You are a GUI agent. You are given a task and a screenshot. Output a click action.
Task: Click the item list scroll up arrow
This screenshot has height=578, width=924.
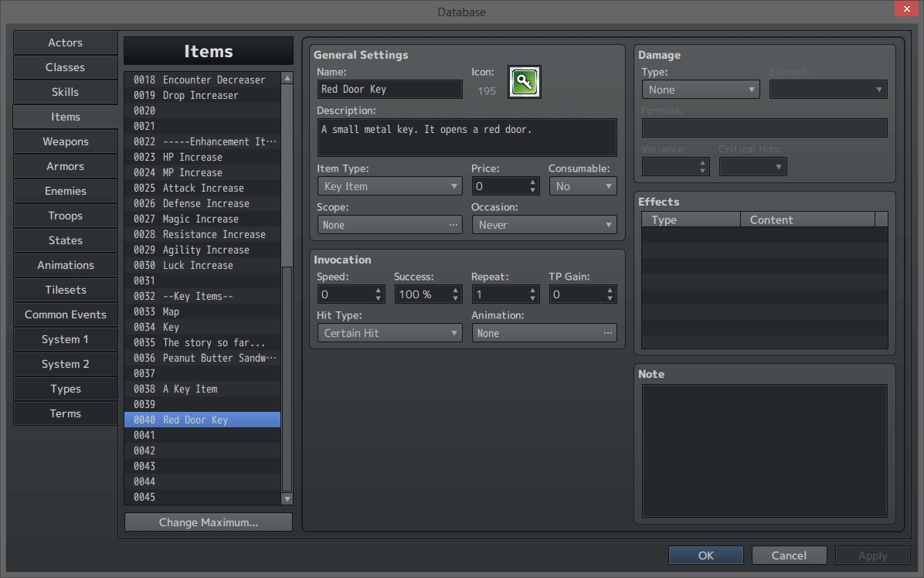pos(287,78)
